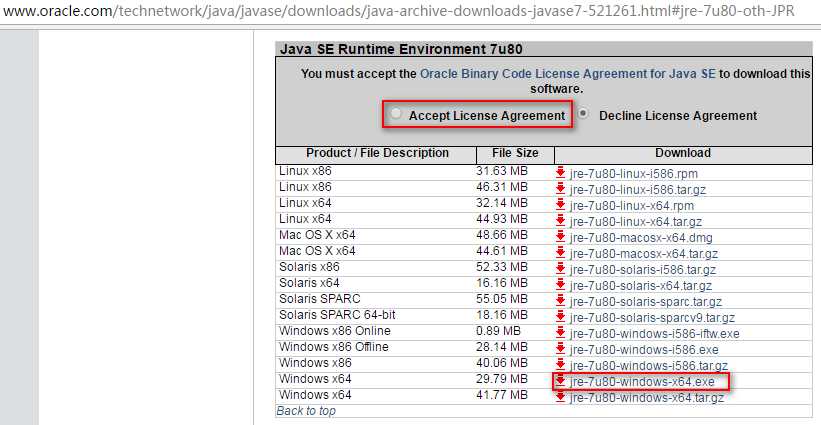Image resolution: width=821 pixels, height=425 pixels.
Task: Click download arrow for jre-7u80-windows-i586.exe
Action: [x=560, y=349]
